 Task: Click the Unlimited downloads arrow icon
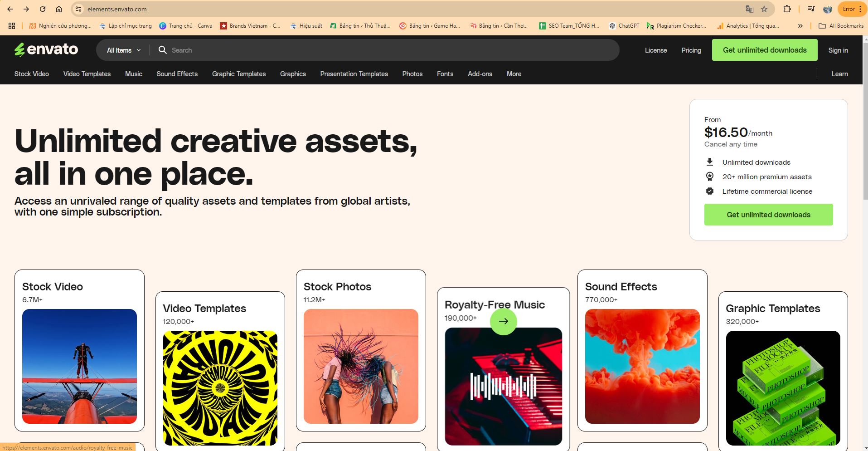pyautogui.click(x=710, y=162)
